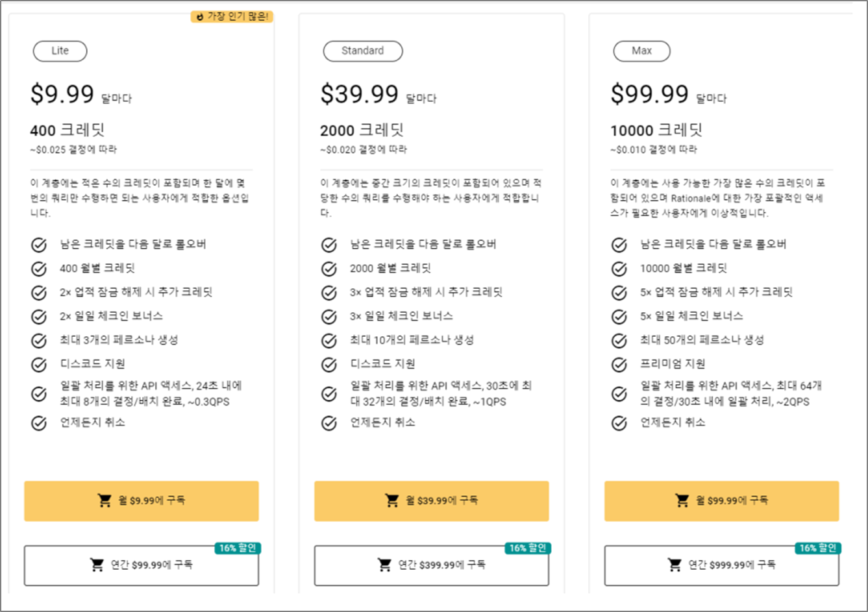868x612 pixels.
Task: Click cart icon on monthly $39.99 subscribe button
Action: [x=392, y=500]
